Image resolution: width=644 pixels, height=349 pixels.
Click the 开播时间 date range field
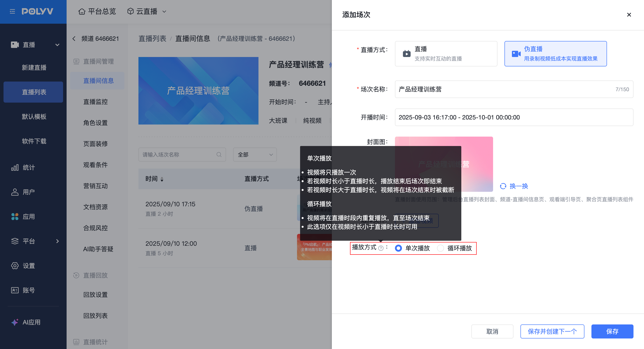(x=514, y=117)
